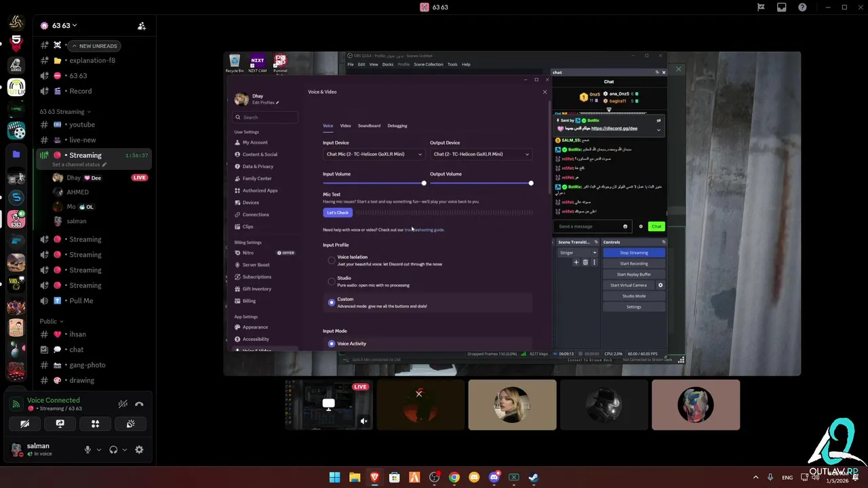Click the pencil icon next to Set a channel status
The width and height of the screenshot is (868, 488).
(104, 165)
